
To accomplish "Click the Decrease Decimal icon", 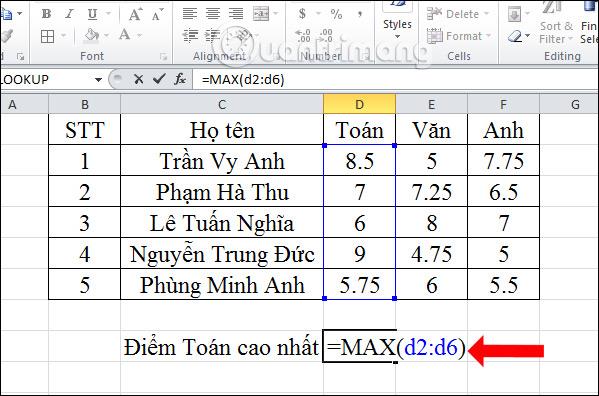I will tap(326, 36).
